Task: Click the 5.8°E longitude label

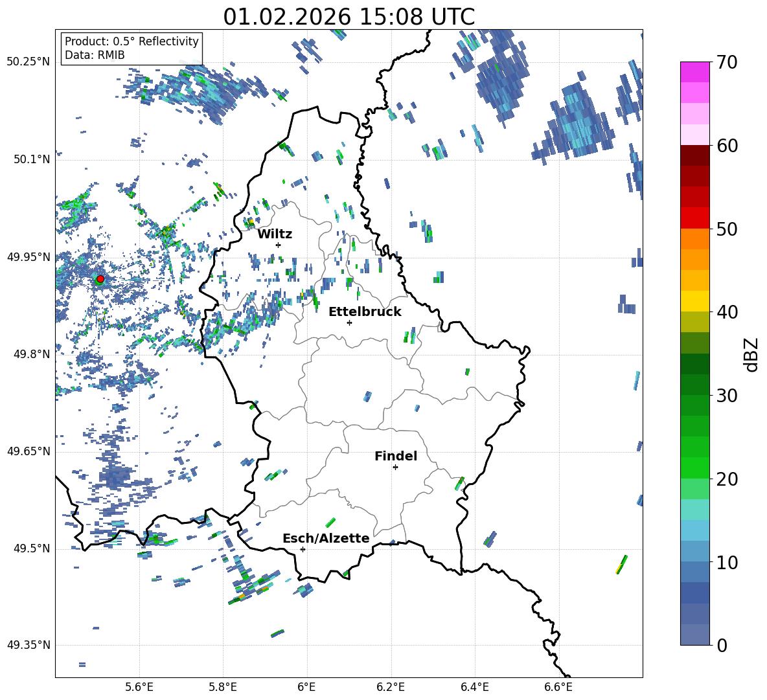Action: pos(223,687)
